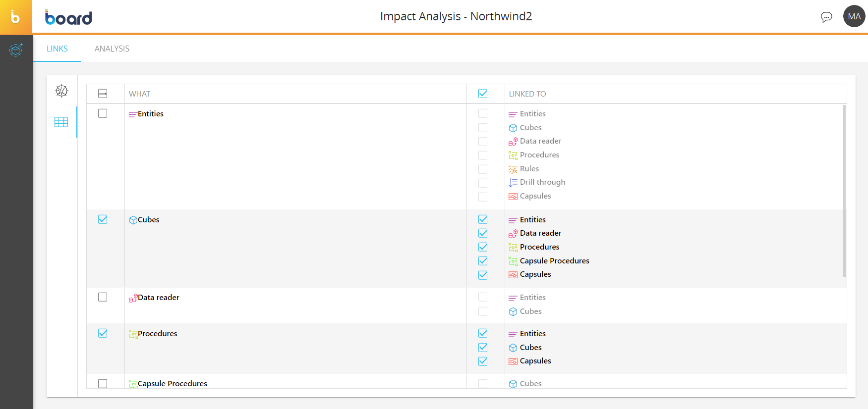Open the chat comments icon
This screenshot has width=868, height=409.
(x=826, y=17)
